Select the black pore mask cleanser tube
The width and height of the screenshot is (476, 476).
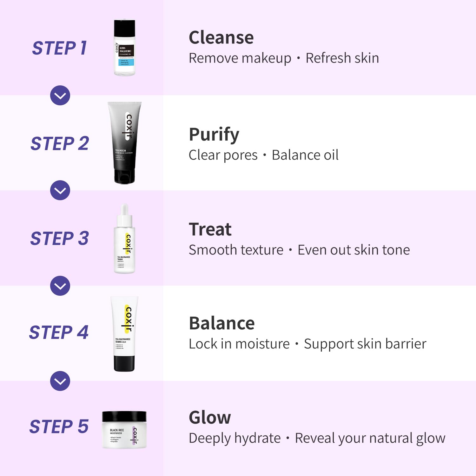coord(125,143)
